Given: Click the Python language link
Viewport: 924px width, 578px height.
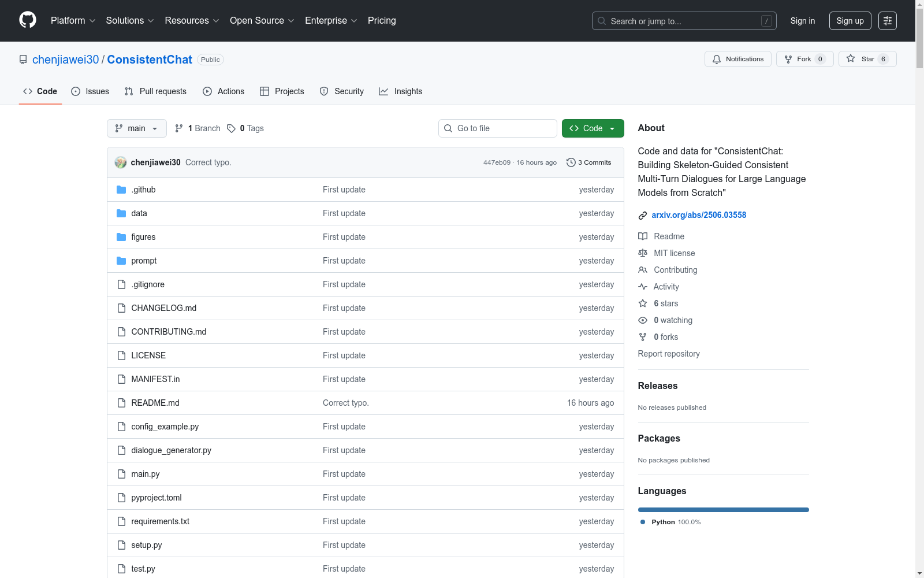Looking at the screenshot, I should (670, 522).
